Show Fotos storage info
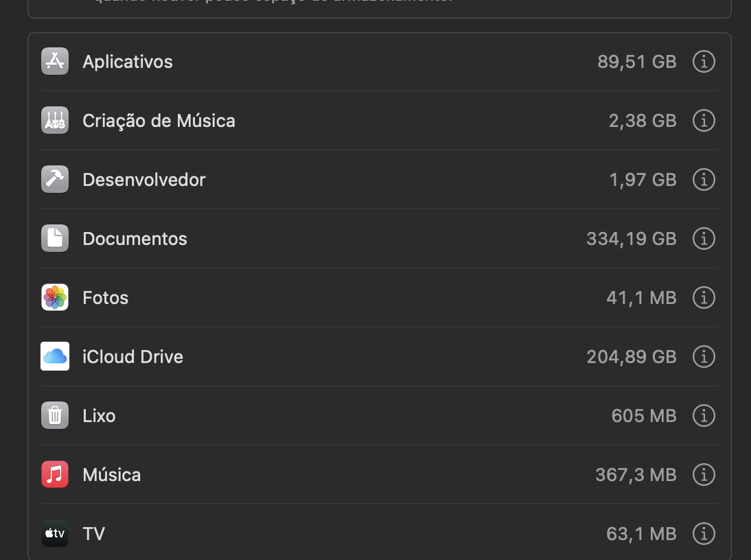 pyautogui.click(x=704, y=298)
